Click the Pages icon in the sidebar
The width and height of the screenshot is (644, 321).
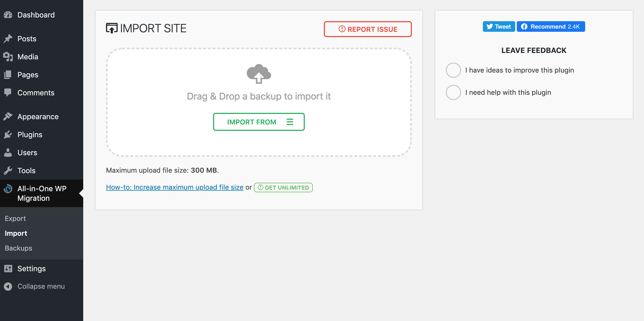point(8,74)
